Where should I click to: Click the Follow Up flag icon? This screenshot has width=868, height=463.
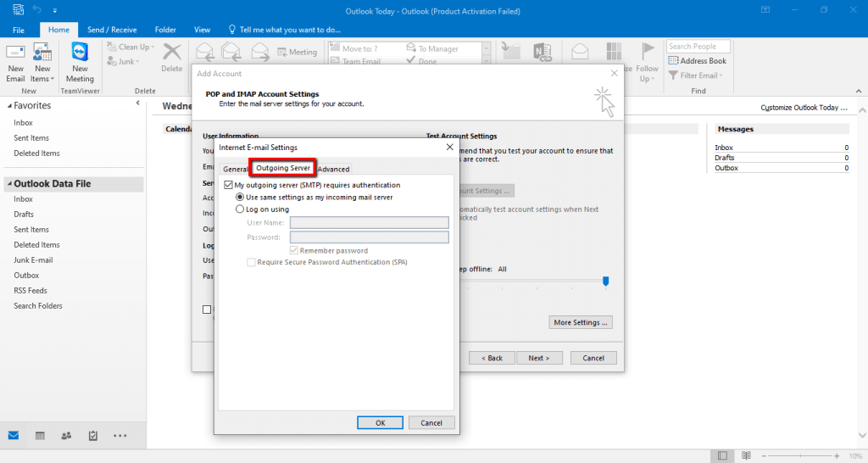pyautogui.click(x=647, y=52)
